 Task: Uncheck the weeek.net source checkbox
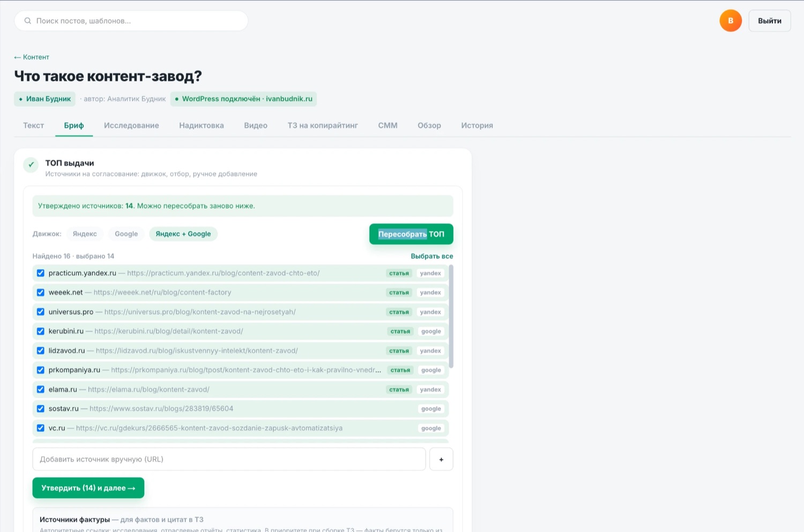pos(40,293)
